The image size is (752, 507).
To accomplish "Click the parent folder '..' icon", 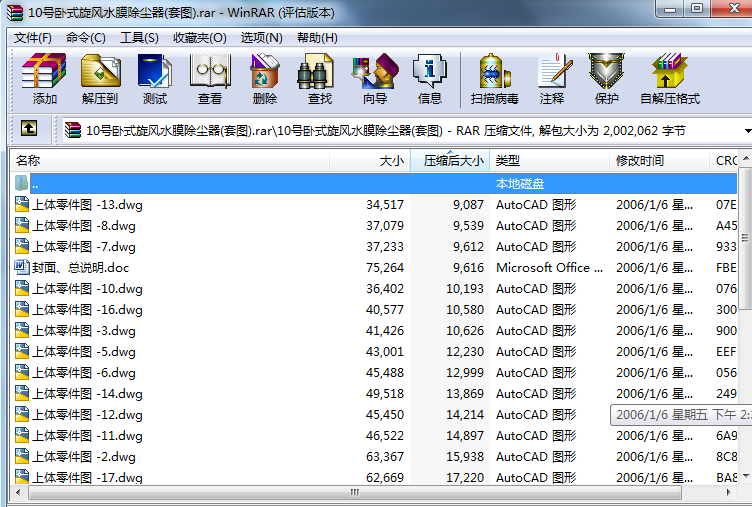I will [21, 183].
